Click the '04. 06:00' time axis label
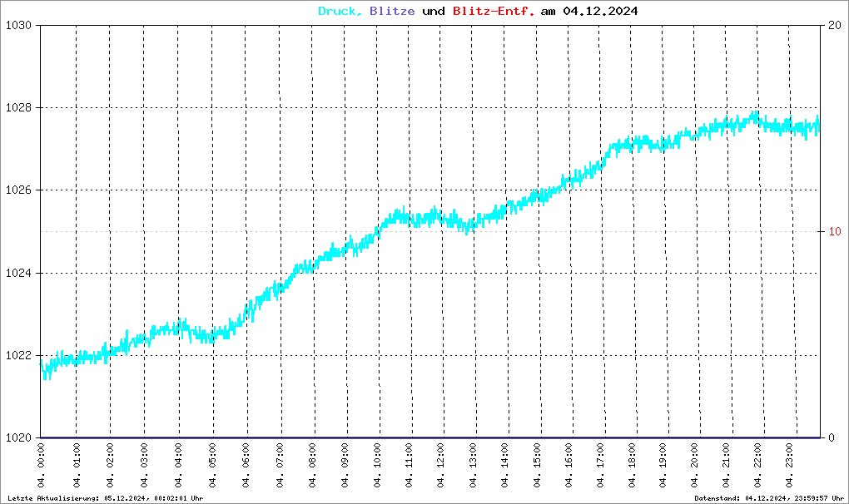 pos(246,466)
